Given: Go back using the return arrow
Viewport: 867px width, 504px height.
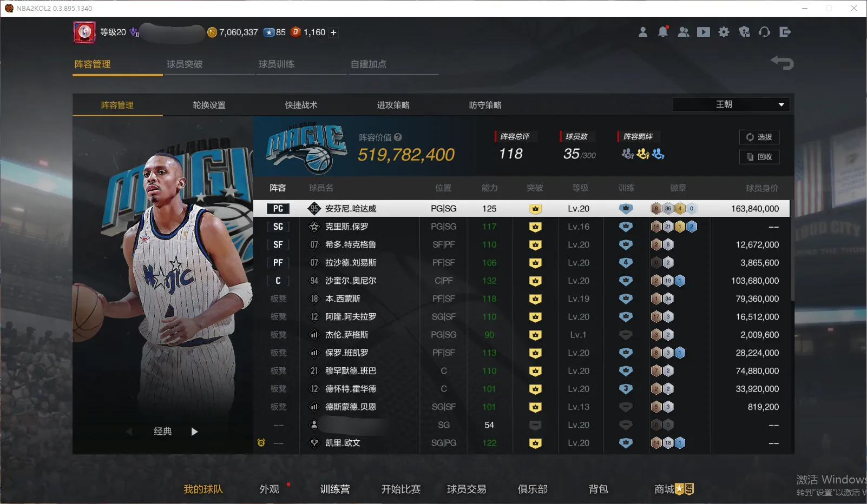Looking at the screenshot, I should [782, 63].
